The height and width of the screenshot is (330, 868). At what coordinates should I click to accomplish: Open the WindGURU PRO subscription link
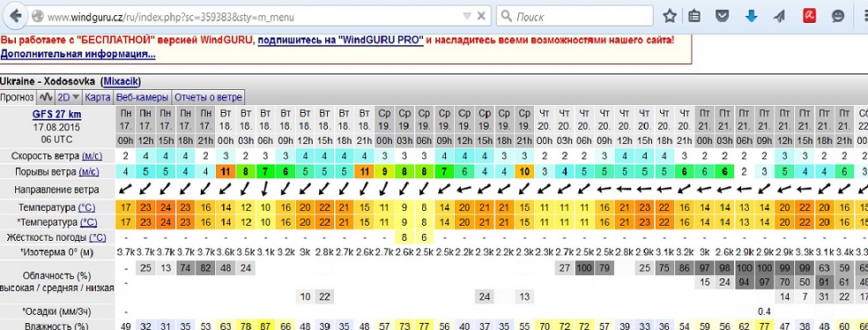click(x=340, y=41)
